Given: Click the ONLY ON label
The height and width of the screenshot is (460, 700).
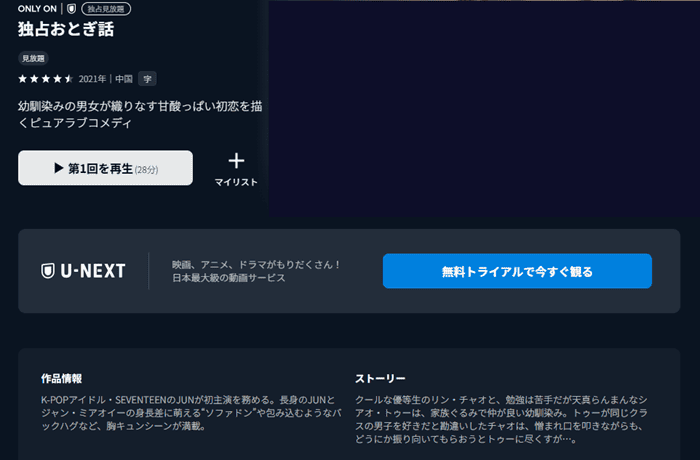Looking at the screenshot, I should click(x=38, y=8).
